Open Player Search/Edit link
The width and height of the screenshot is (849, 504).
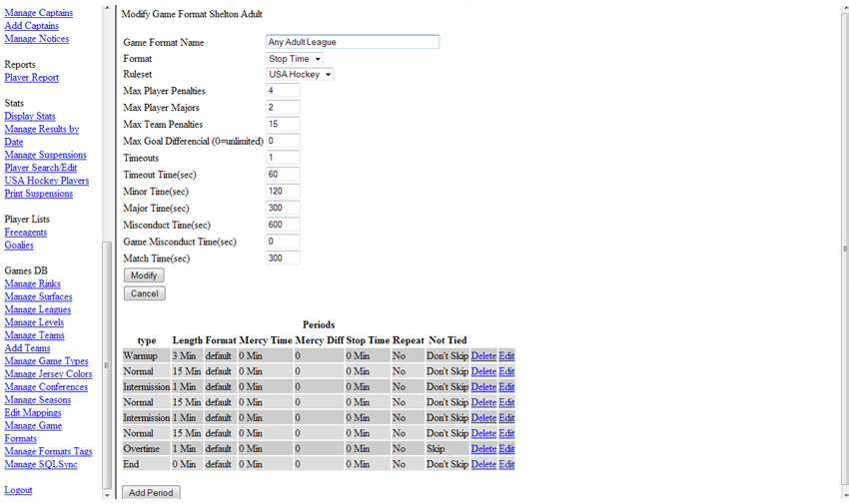click(41, 168)
